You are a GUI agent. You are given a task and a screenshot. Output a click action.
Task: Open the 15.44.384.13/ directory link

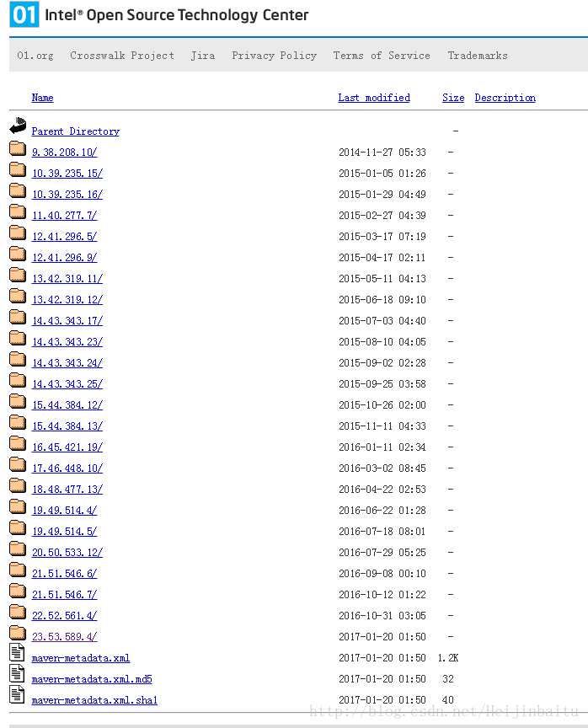point(67,426)
